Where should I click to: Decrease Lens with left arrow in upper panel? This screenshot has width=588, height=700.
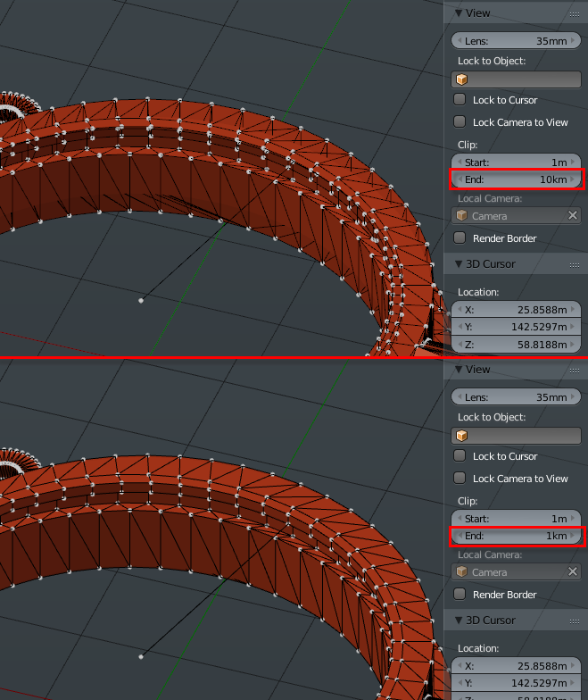[460, 41]
